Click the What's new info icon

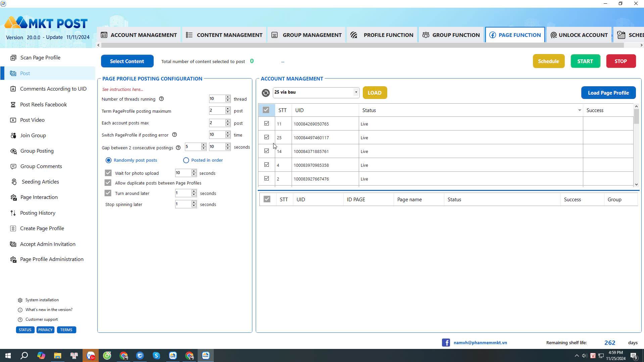click(x=20, y=310)
